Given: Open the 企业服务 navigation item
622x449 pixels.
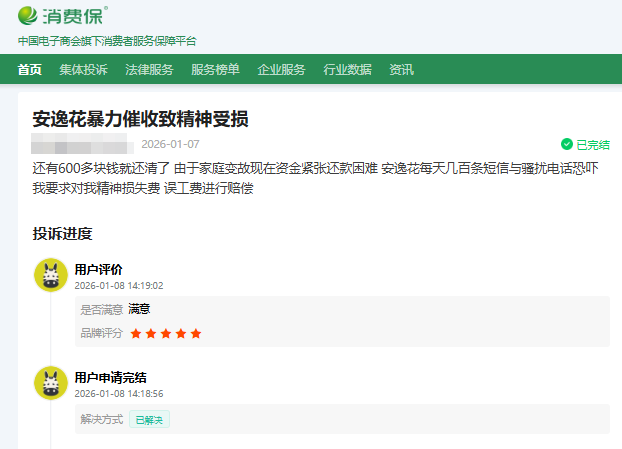Looking at the screenshot, I should [x=281, y=69].
